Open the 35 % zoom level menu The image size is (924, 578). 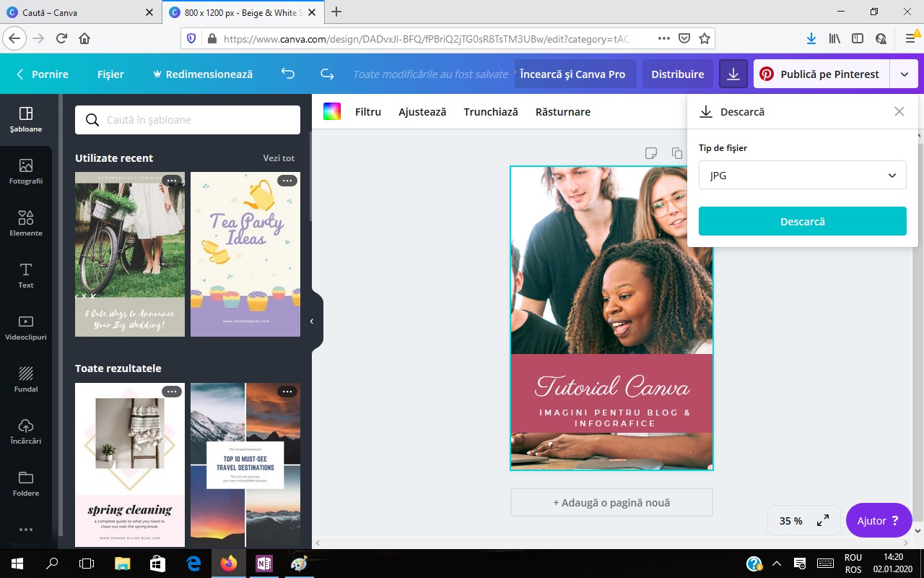coord(791,520)
